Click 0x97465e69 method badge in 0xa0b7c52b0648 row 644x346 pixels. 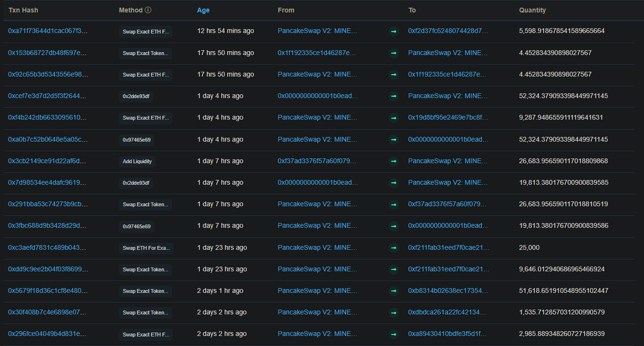(137, 140)
